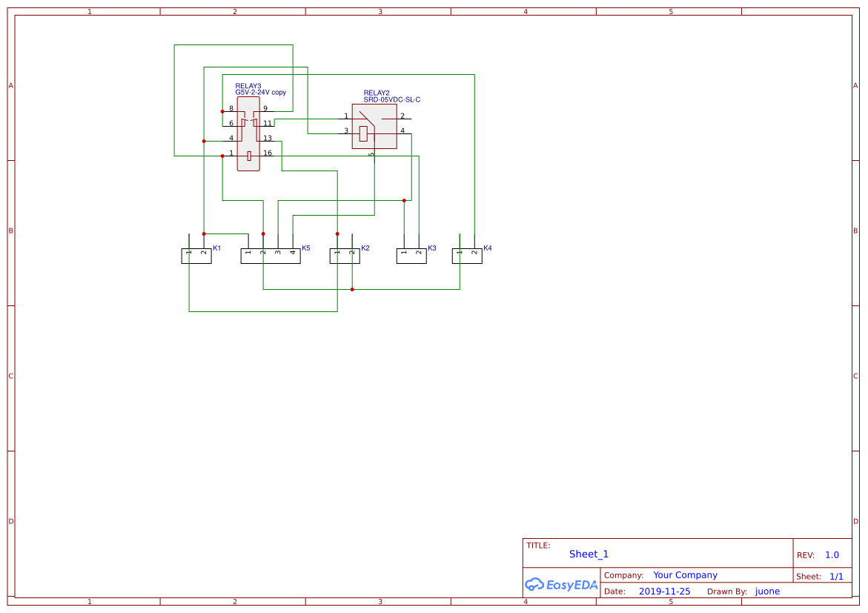Click row marker B on the left sheet border
Image resolution: width=868 pixels, height=613 pixels.
[10, 230]
